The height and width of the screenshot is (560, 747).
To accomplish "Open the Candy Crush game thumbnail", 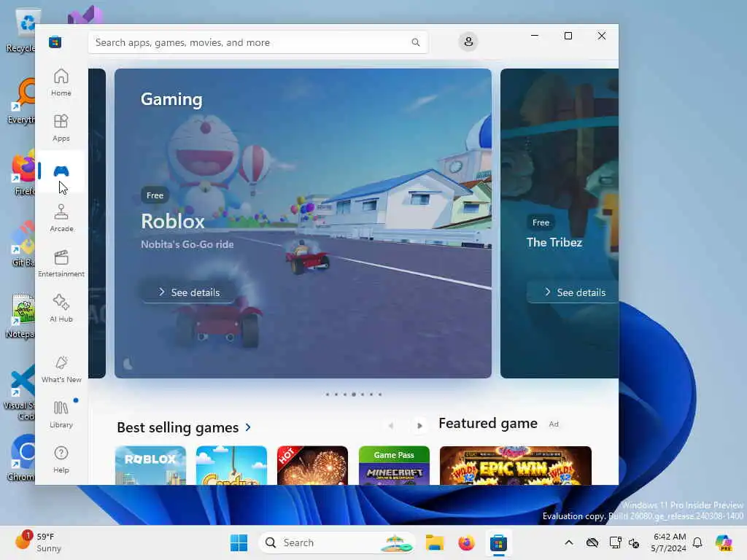I will (231, 465).
